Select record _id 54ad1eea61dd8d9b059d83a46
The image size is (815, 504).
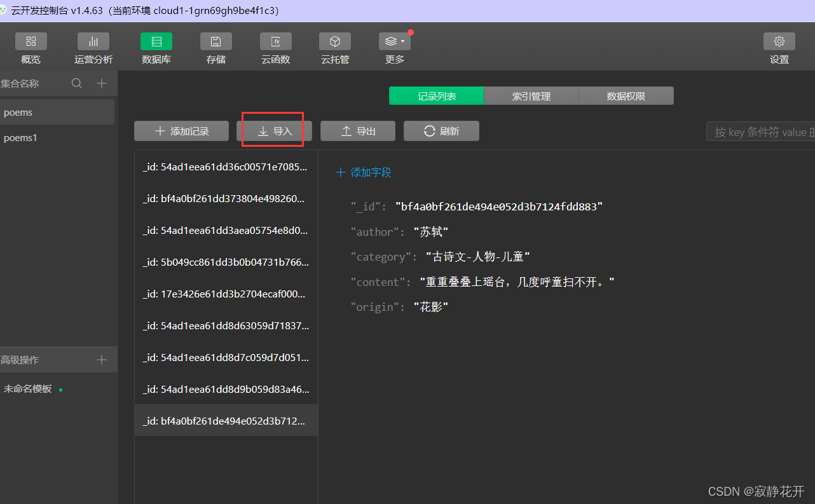coord(226,389)
